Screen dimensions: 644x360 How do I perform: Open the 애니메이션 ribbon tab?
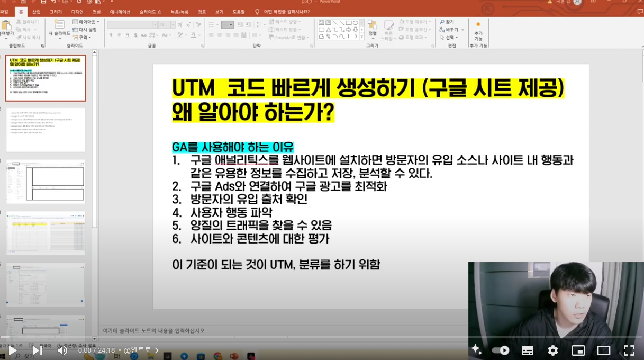(120, 12)
